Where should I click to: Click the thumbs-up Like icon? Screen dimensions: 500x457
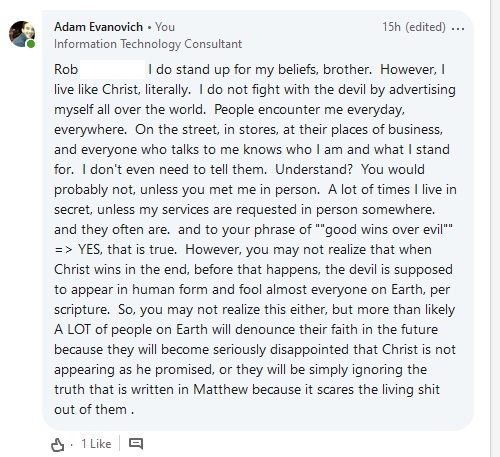(57, 444)
